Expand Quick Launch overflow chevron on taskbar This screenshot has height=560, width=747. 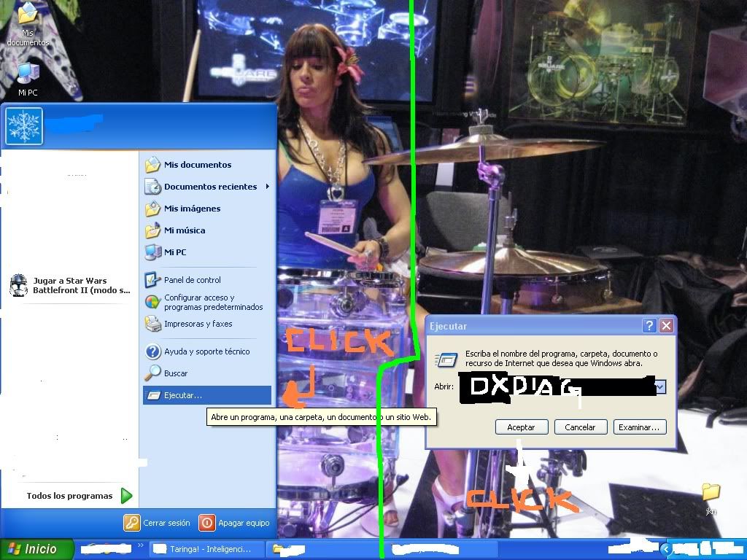pos(141,545)
